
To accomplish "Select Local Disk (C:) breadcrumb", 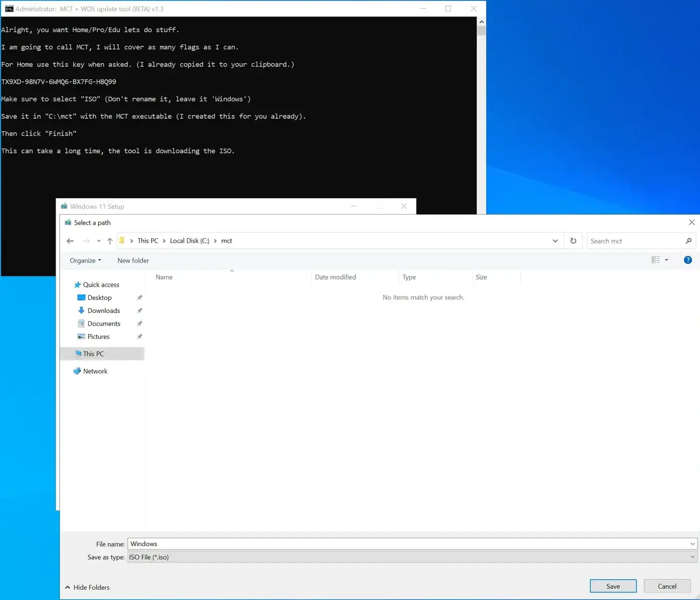I will [x=189, y=241].
